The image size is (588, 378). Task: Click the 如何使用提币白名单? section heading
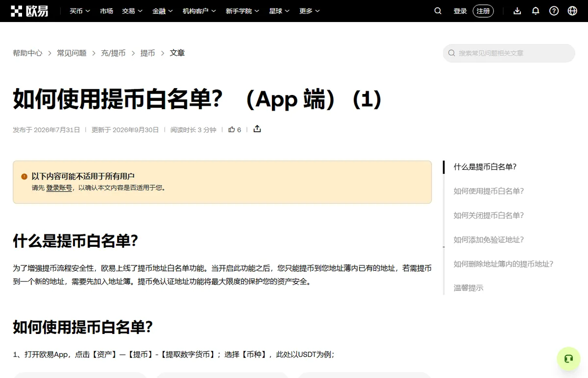[83, 327]
